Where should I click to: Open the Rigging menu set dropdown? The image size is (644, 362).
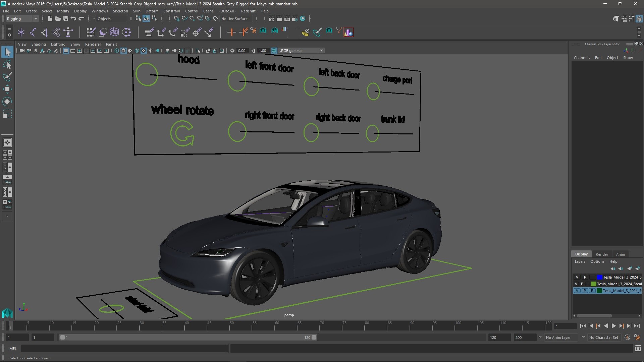(x=22, y=19)
